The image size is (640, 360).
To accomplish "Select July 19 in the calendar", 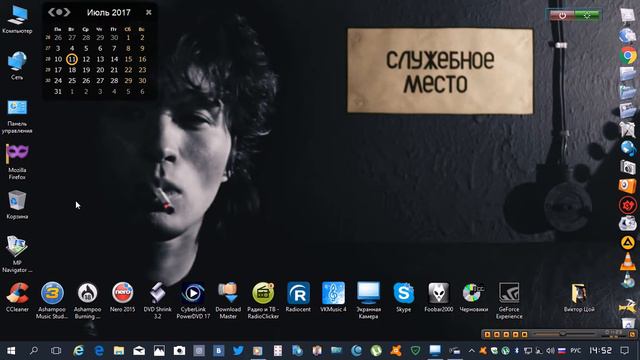I will pyautogui.click(x=86, y=70).
